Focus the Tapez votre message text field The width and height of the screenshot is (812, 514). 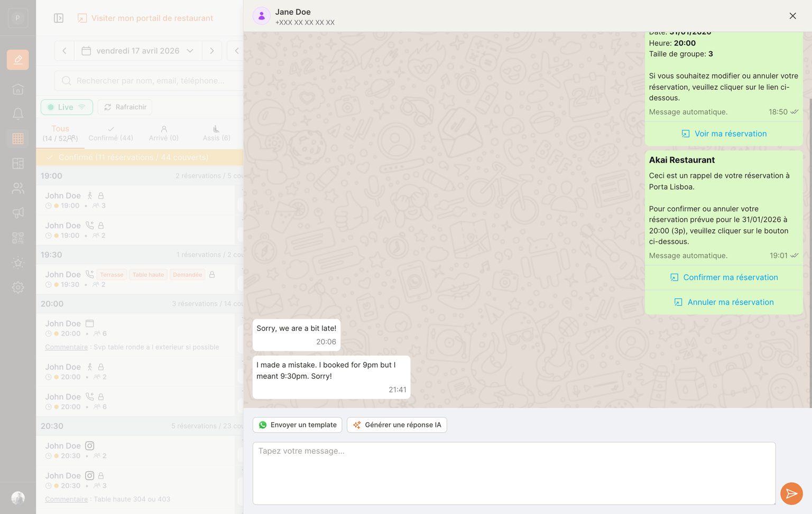pyautogui.click(x=514, y=473)
